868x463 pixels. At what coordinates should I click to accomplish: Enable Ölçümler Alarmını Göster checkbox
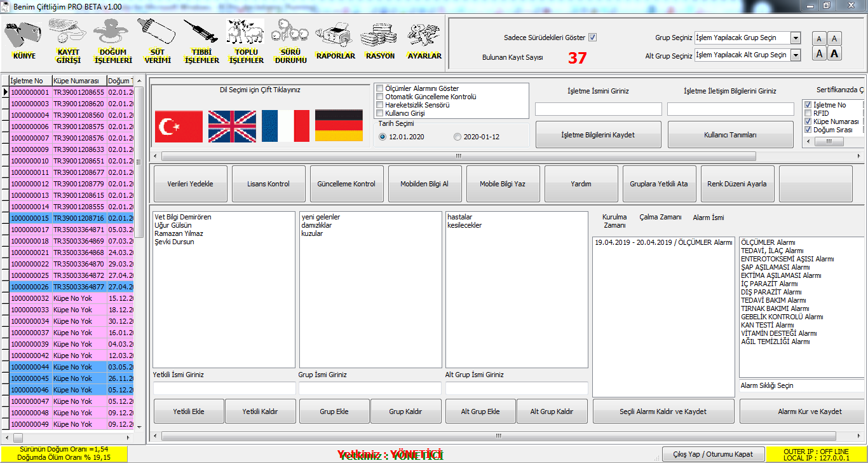(380, 88)
